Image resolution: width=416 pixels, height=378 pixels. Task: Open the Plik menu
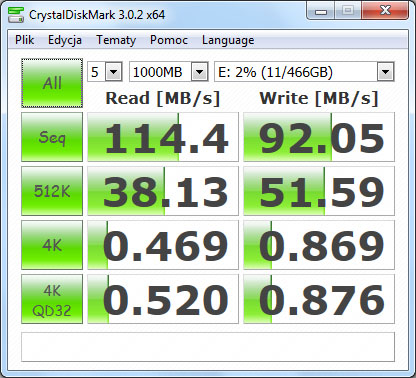(x=25, y=40)
